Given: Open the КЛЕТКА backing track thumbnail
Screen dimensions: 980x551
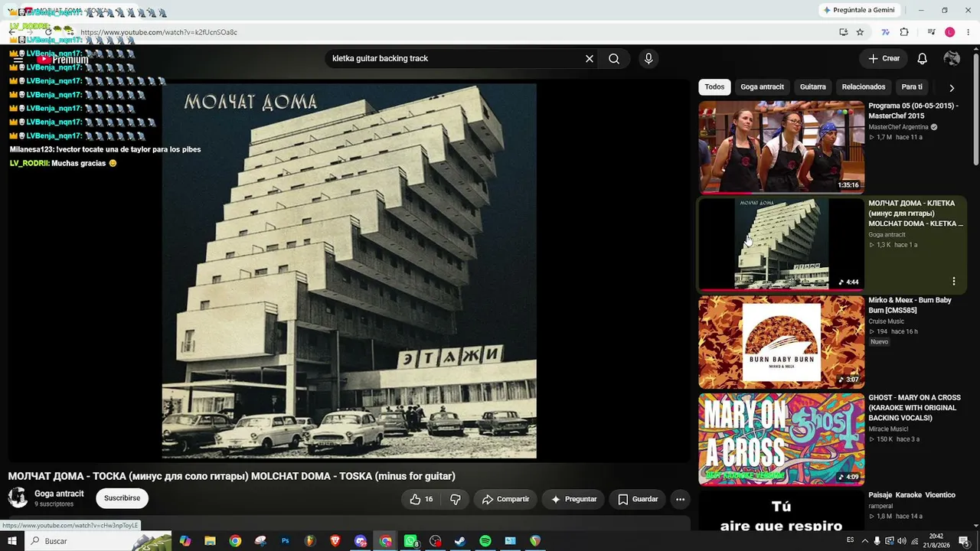Looking at the screenshot, I should coord(781,244).
